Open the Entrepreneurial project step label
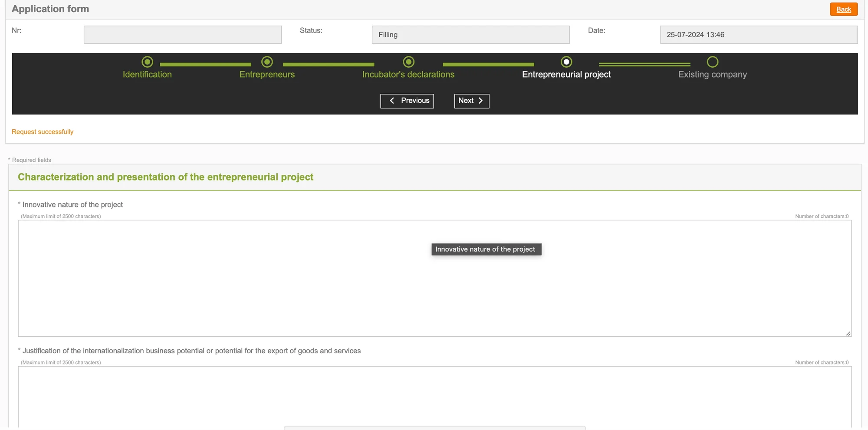 [566, 75]
